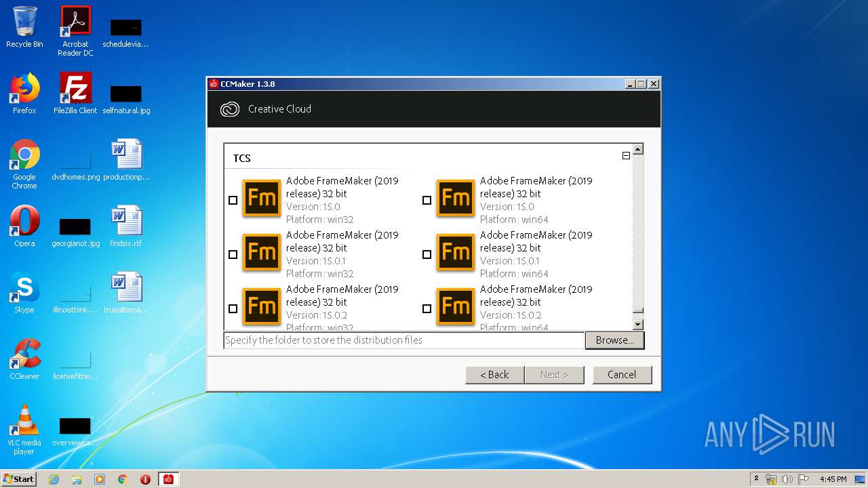Tick checkbox for FrameMaker 15.0 win32
This screenshot has height=488, width=868.
(233, 201)
